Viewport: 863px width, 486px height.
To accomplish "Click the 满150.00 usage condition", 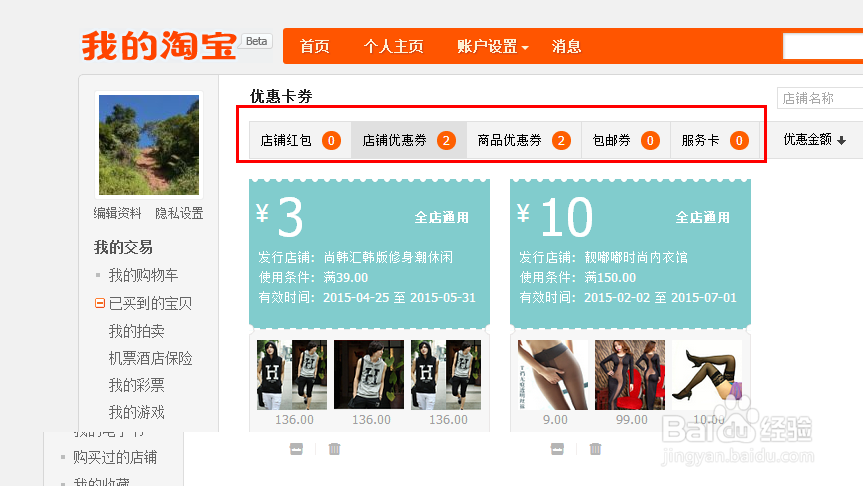I will 610,277.
